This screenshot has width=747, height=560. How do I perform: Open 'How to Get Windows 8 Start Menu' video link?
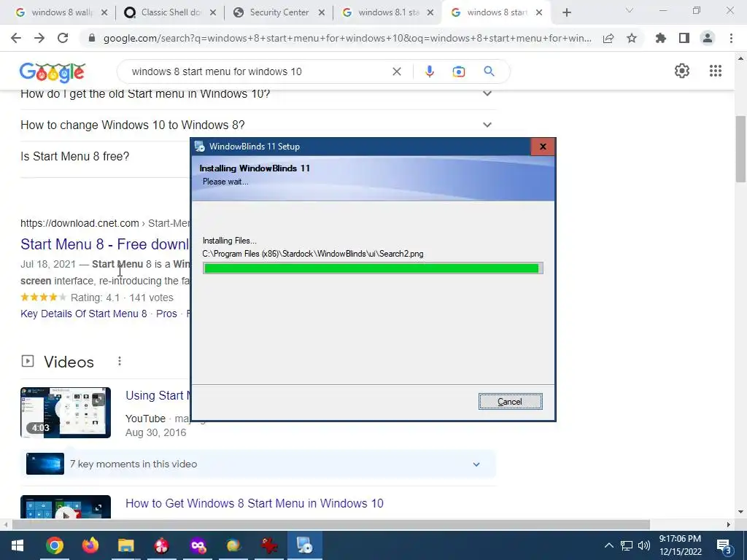255,503
